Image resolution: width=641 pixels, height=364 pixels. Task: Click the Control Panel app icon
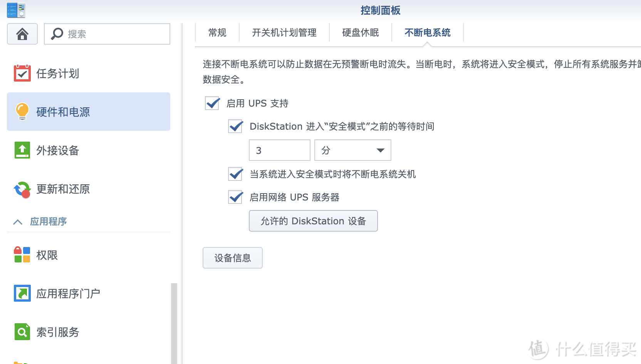[x=16, y=10]
